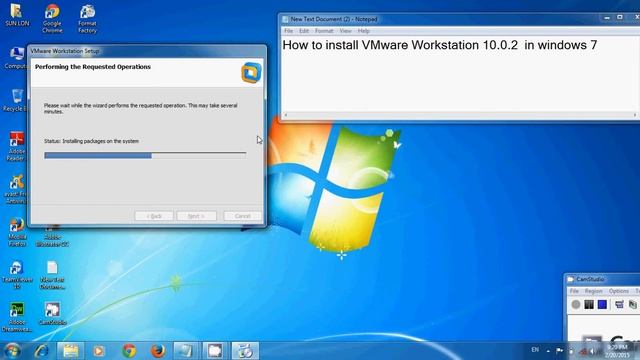Switch to the Notepad taskbar button
The width and height of the screenshot is (640, 360).
[x=186, y=351]
